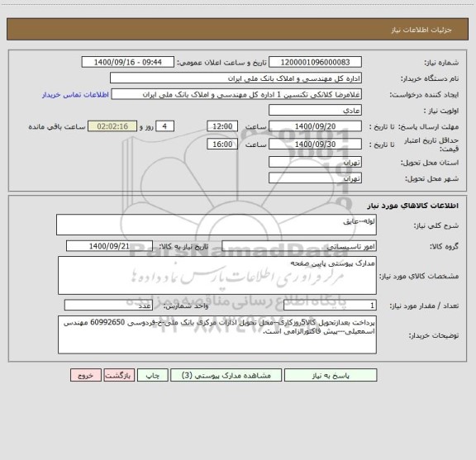Click the priority field 'عادی'

coord(315,110)
